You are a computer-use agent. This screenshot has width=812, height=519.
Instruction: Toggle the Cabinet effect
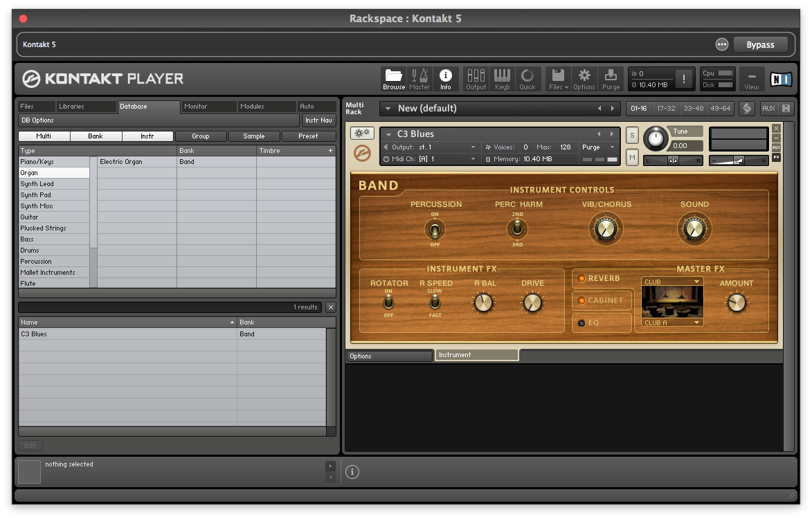click(581, 300)
